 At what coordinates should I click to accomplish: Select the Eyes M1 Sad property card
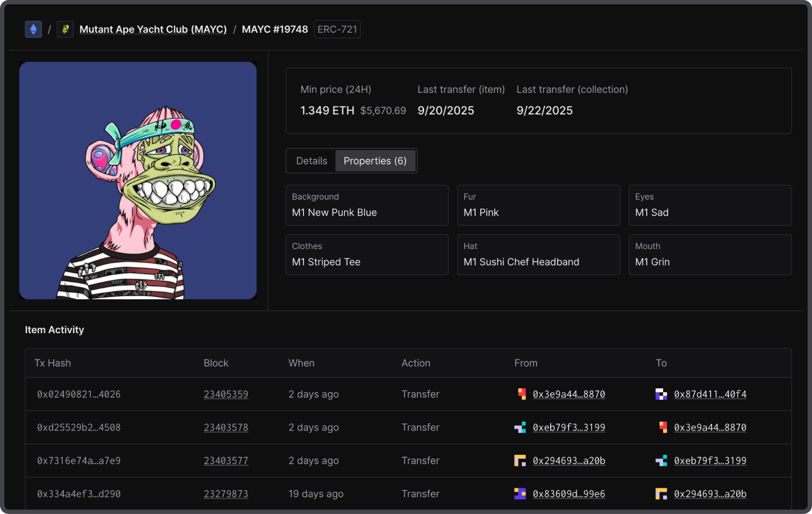click(x=710, y=205)
